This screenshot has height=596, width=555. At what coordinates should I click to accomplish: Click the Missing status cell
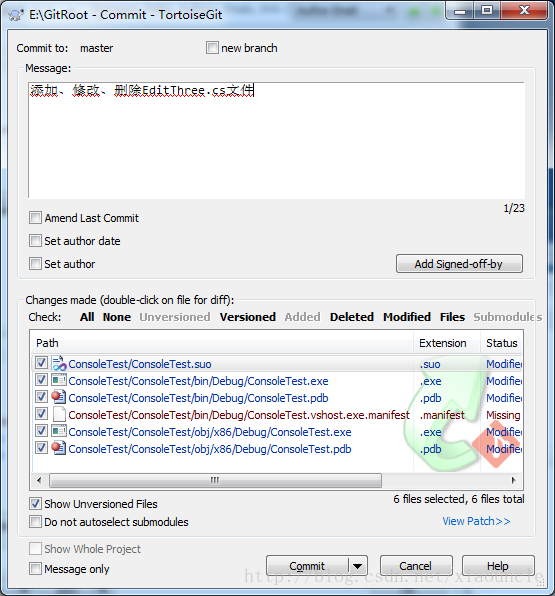(x=503, y=415)
